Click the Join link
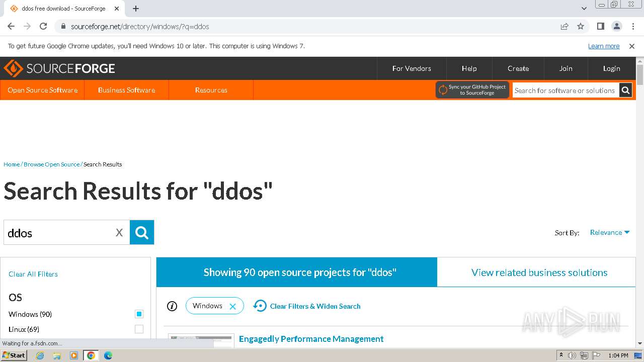 coord(566,68)
